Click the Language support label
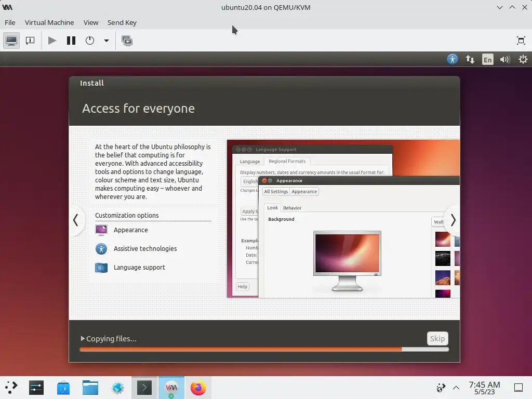The height and width of the screenshot is (399, 532). [x=139, y=268]
